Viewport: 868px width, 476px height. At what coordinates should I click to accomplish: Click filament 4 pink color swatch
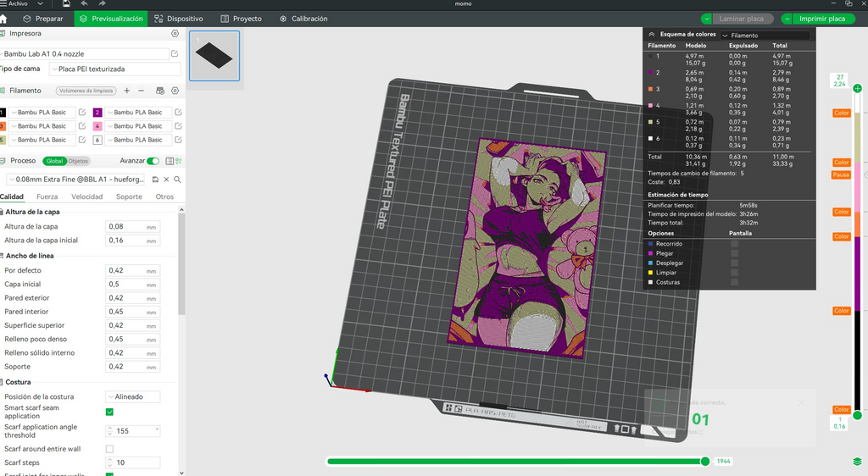[97, 126]
